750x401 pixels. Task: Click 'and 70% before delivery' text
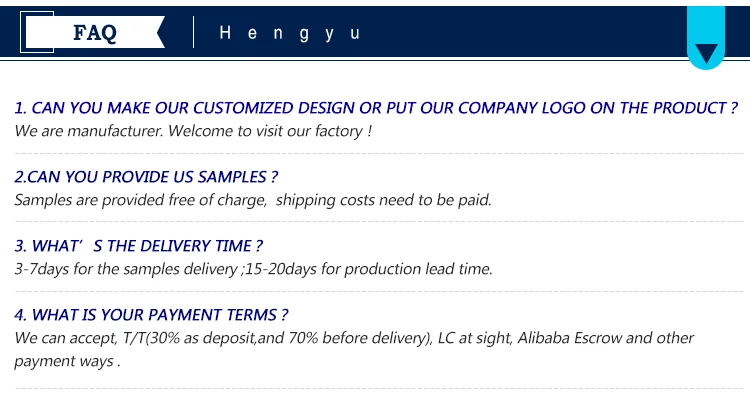[x=344, y=338]
